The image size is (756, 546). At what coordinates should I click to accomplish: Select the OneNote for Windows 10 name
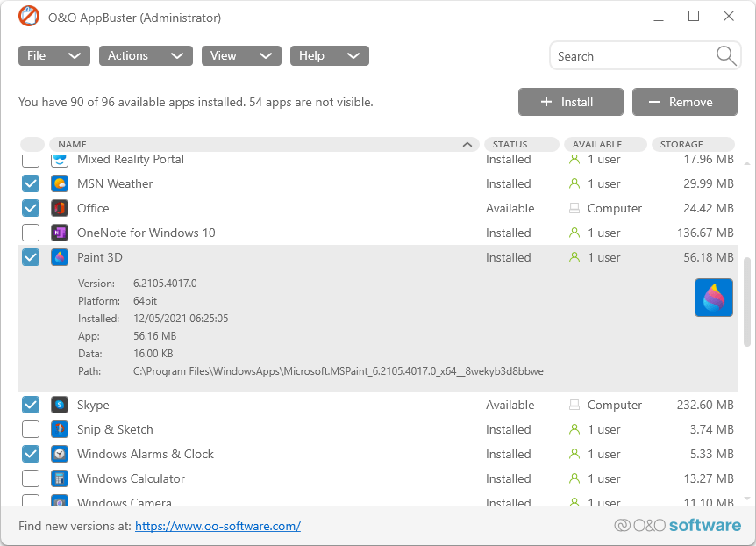click(146, 233)
